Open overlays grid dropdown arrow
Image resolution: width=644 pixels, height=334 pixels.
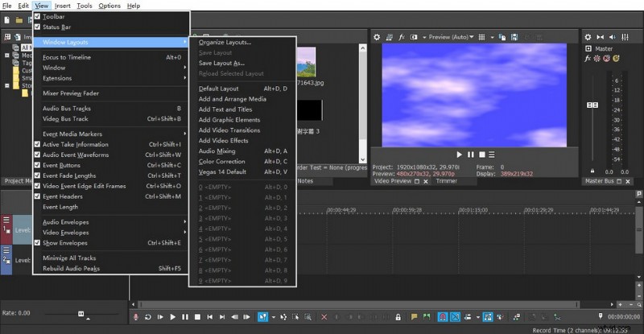[x=492, y=37]
